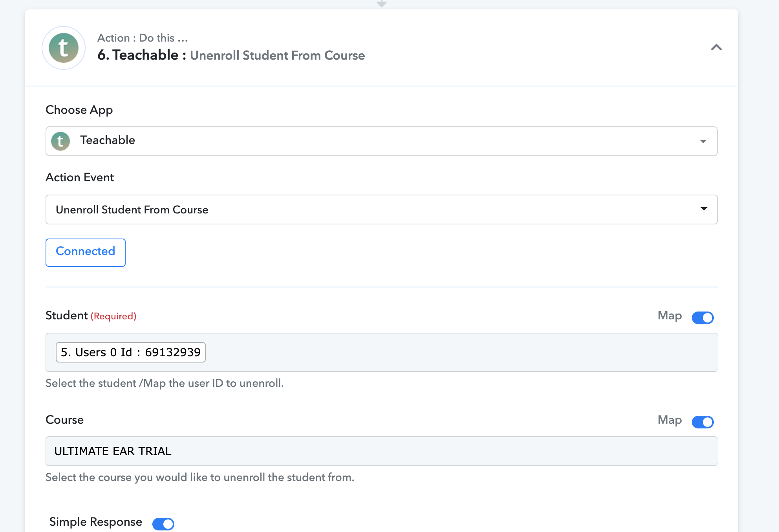Image resolution: width=779 pixels, height=532 pixels.
Task: Click the Simple Response label
Action: click(x=96, y=522)
